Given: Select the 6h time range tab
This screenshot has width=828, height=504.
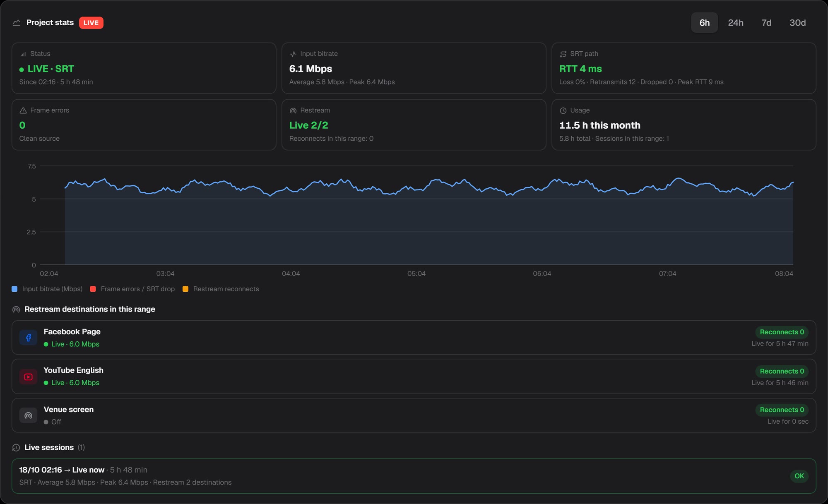Looking at the screenshot, I should click(x=704, y=23).
